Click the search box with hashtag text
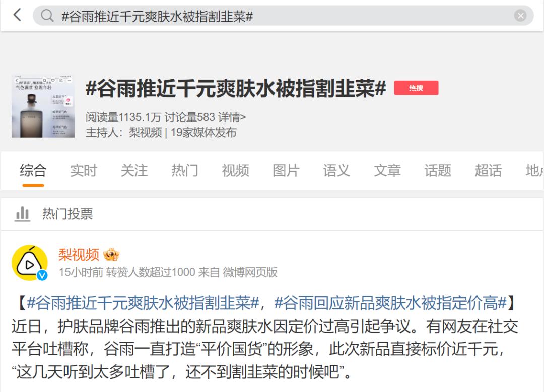The image size is (544, 392). (283, 16)
